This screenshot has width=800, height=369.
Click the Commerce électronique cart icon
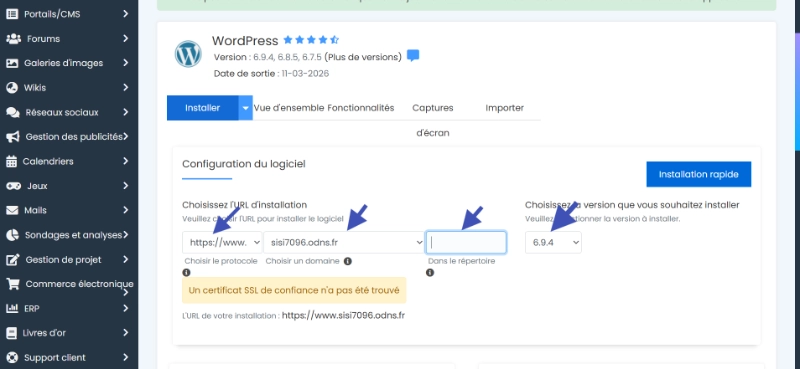coord(13,284)
